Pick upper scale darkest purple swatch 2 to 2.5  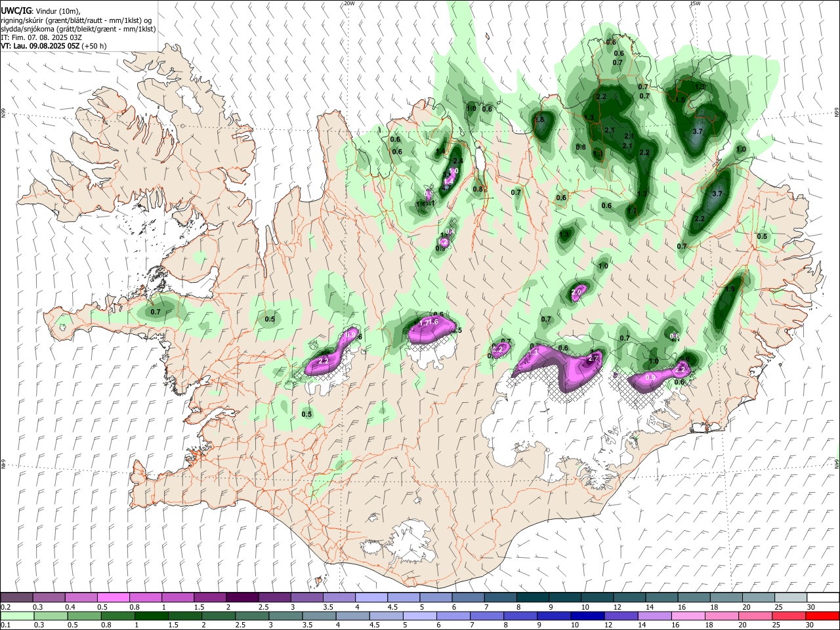[x=242, y=598]
